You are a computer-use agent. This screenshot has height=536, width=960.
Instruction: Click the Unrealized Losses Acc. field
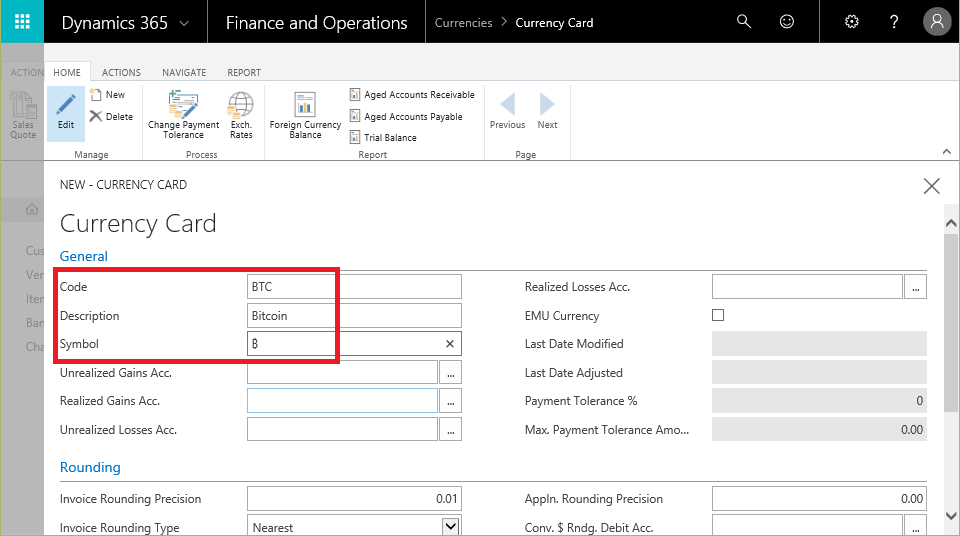pos(342,429)
